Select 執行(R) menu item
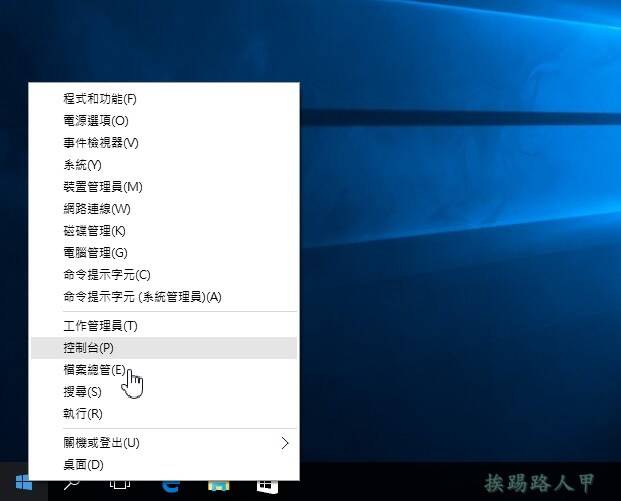 (x=164, y=414)
